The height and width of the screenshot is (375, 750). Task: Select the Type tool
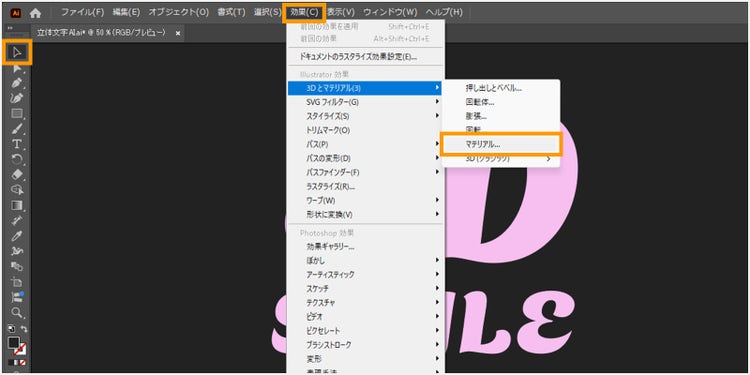point(17,144)
